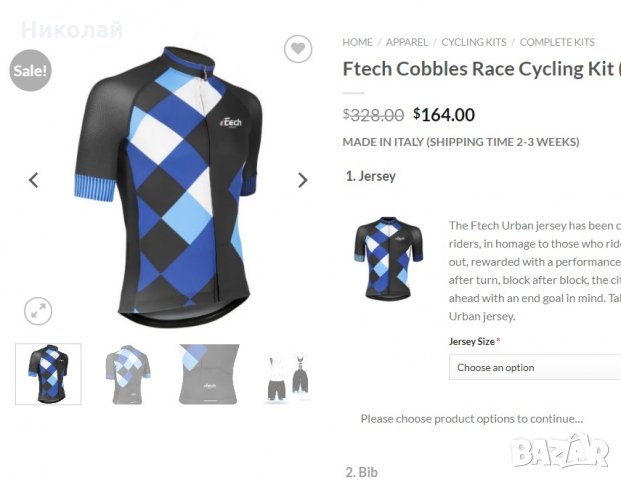Viewport: 621px width, 480px height.
Task: Go to HOME breadcrumb
Action: 357,42
